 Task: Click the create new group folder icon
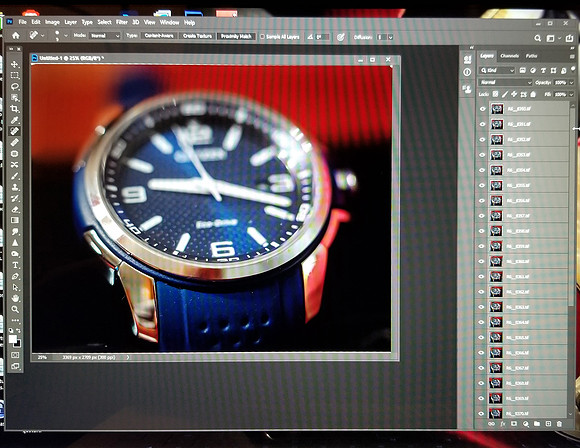click(x=537, y=424)
